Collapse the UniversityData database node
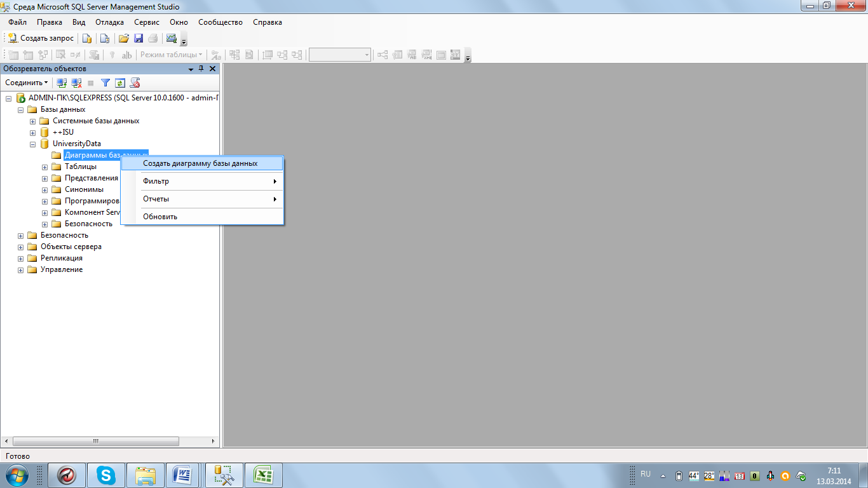Viewport: 868px width, 488px height. click(33, 144)
